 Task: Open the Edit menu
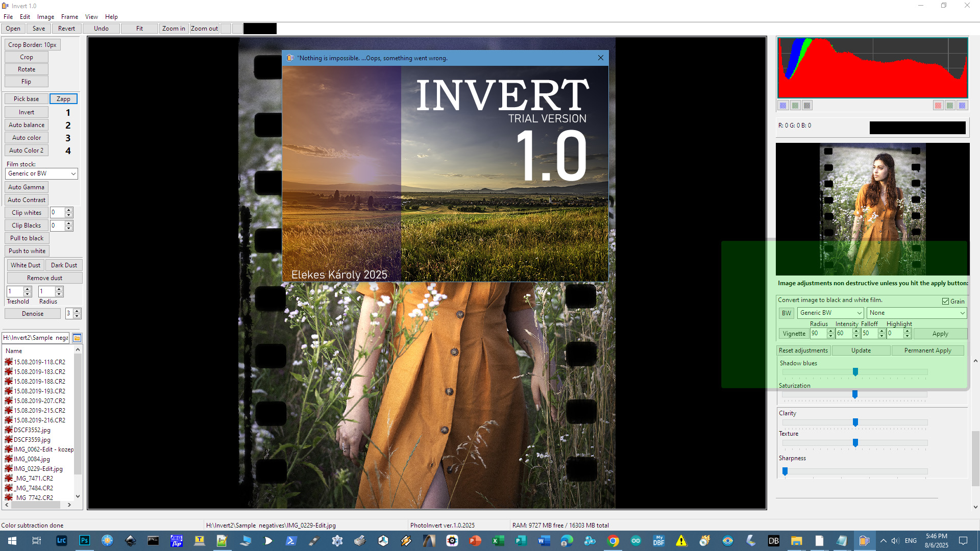[25, 17]
